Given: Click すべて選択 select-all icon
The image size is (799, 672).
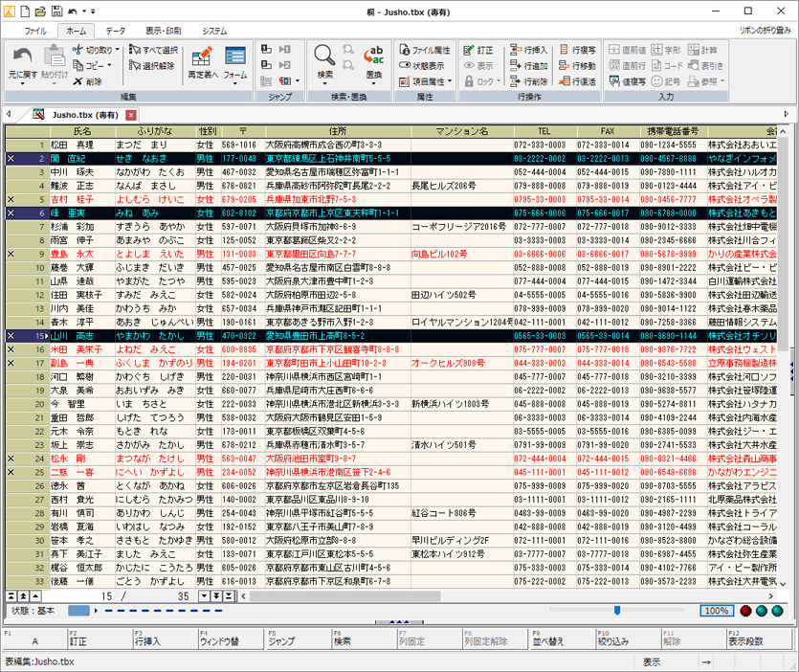Looking at the screenshot, I should click(x=135, y=50).
